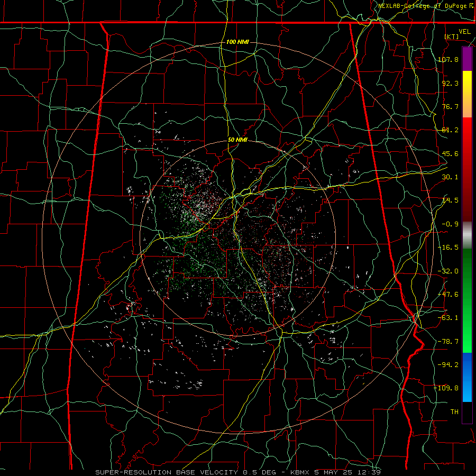Click the green segment of the color bar
476x476 pixels.
[467, 300]
